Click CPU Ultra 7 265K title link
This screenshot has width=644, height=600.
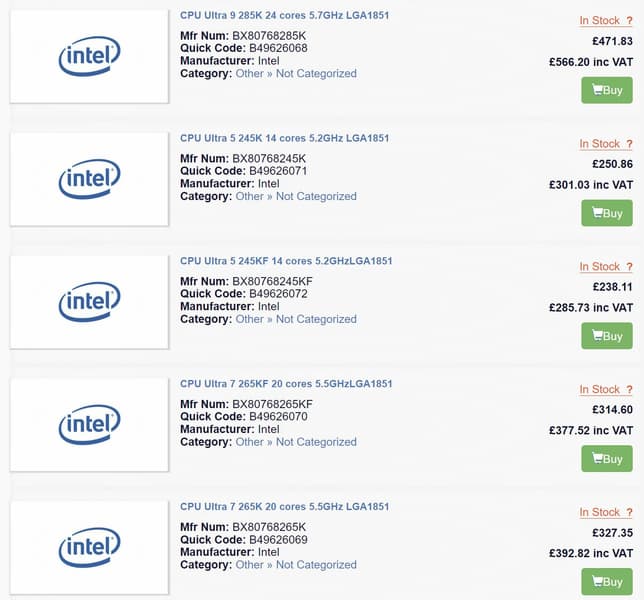point(284,507)
